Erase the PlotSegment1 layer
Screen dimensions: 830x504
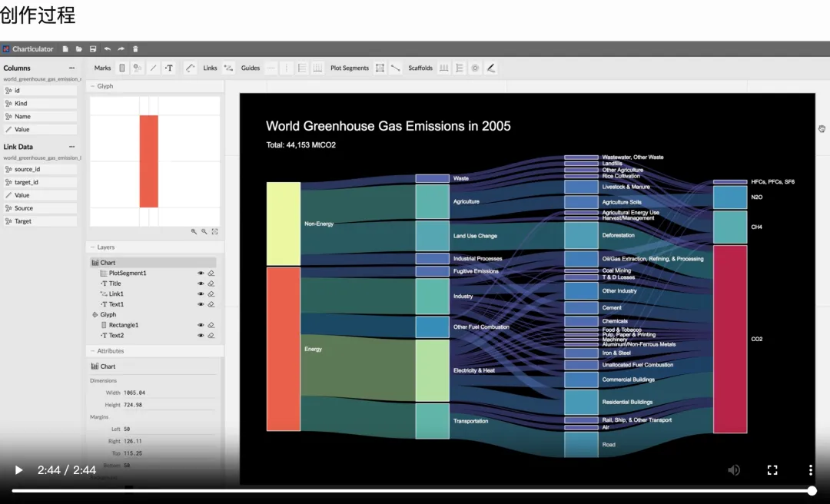211,274
